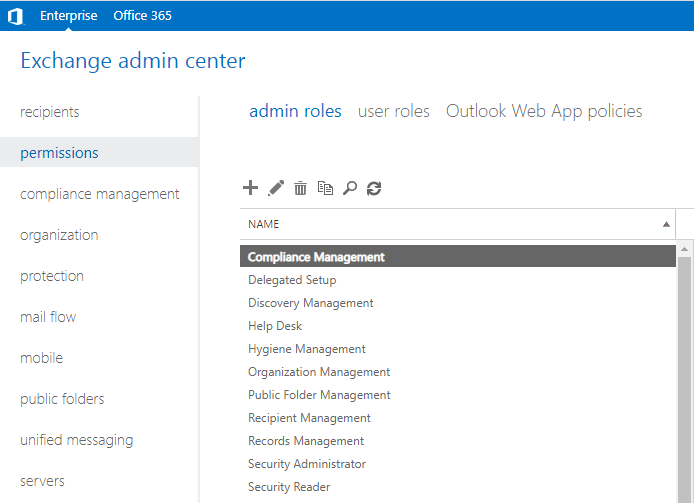Refresh the admin roles list

pyautogui.click(x=374, y=188)
